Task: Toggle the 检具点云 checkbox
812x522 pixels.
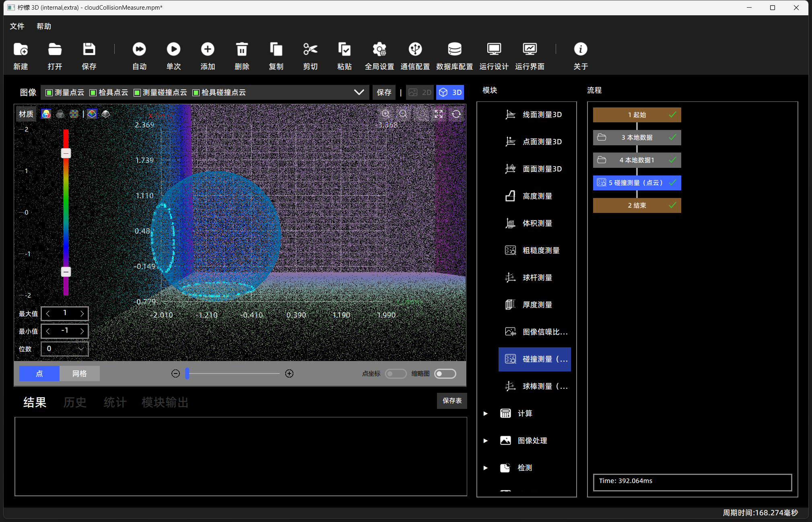Action: tap(93, 93)
